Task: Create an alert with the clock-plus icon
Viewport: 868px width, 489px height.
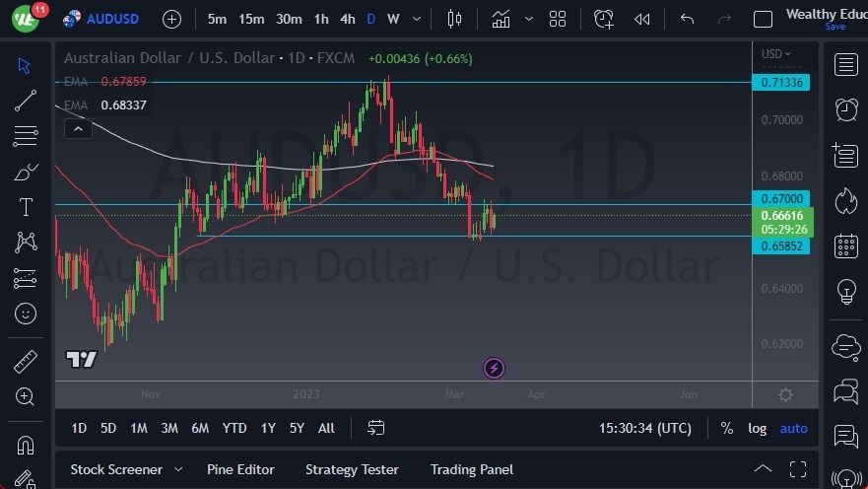Action: 603,20
